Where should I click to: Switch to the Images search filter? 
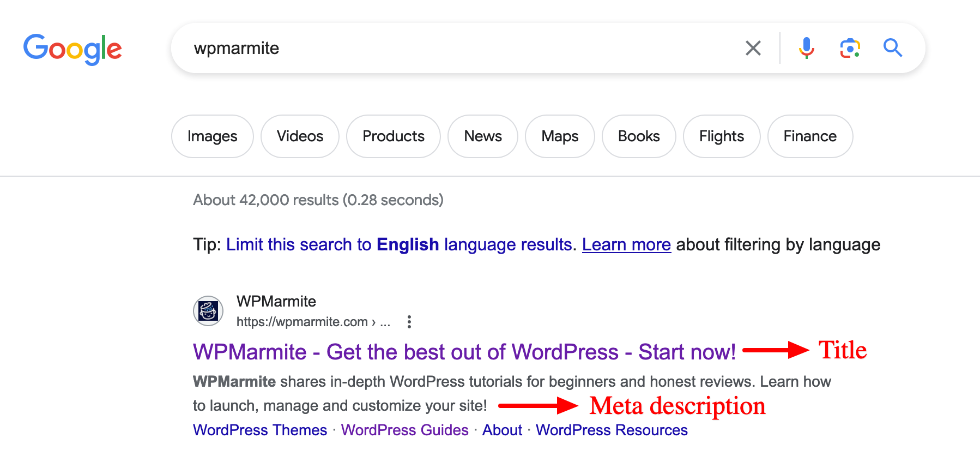(x=212, y=136)
